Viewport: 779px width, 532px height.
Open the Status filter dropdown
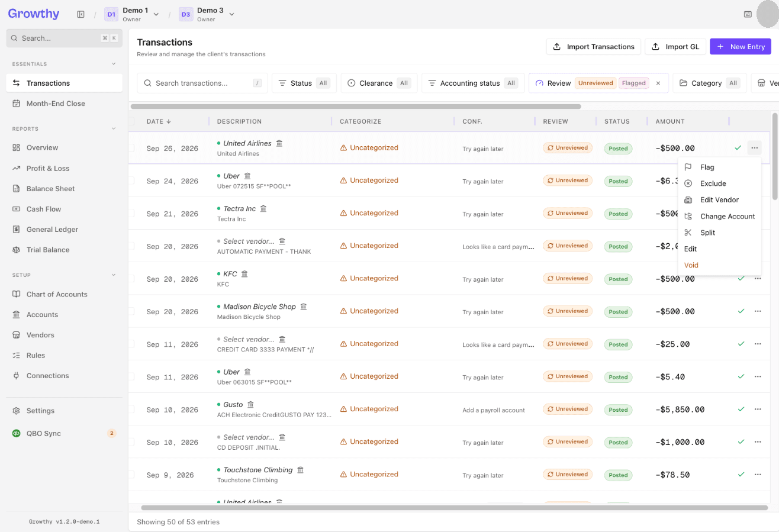click(304, 83)
